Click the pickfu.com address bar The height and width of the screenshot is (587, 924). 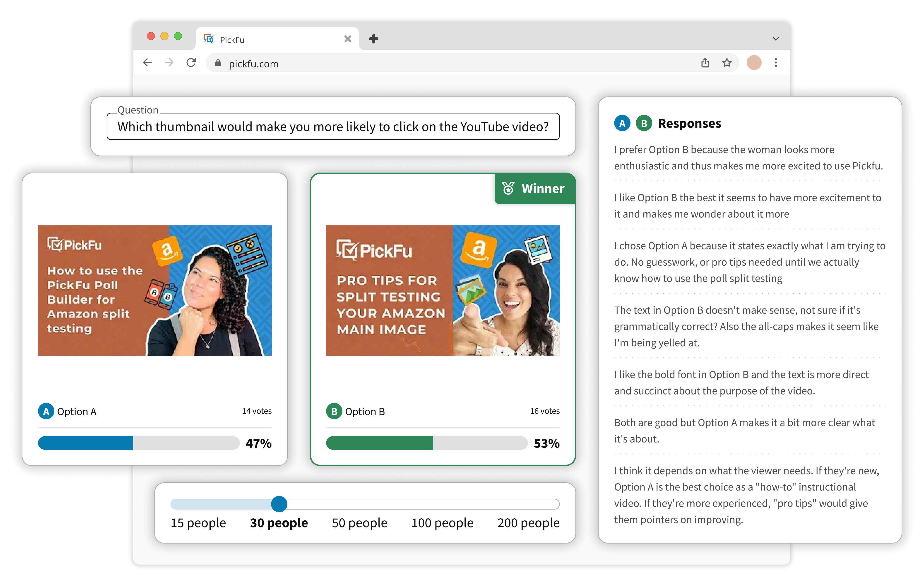coord(422,63)
